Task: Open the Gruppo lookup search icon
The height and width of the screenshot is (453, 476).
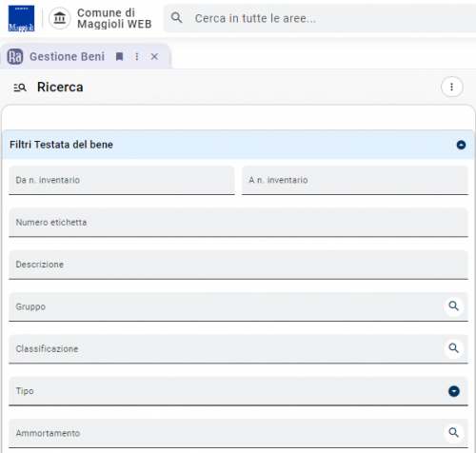Action: 454,306
